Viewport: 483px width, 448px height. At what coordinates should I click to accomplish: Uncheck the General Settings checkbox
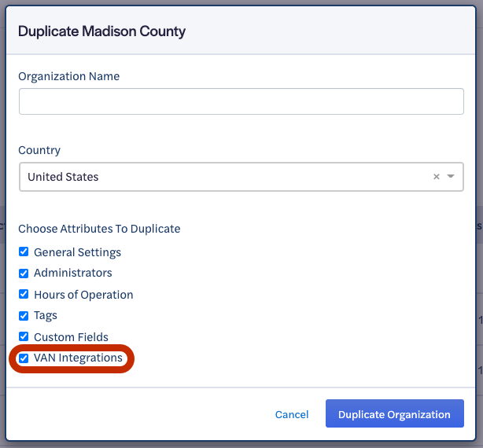24,252
